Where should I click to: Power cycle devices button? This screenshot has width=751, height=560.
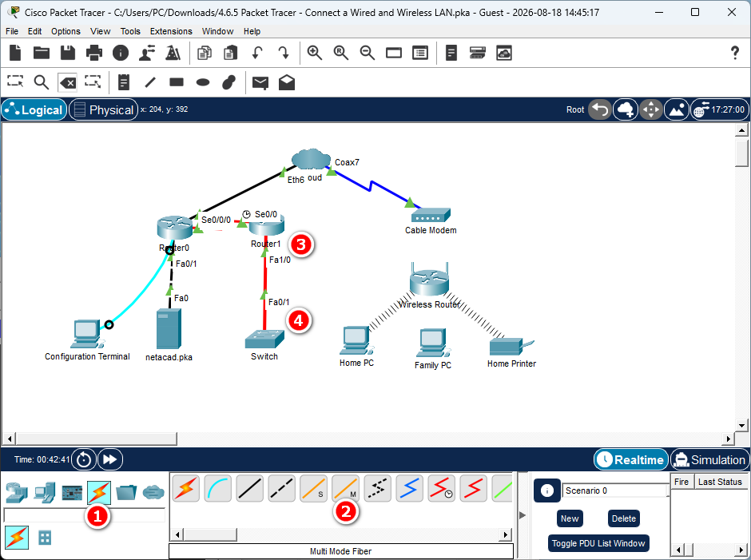click(x=84, y=460)
